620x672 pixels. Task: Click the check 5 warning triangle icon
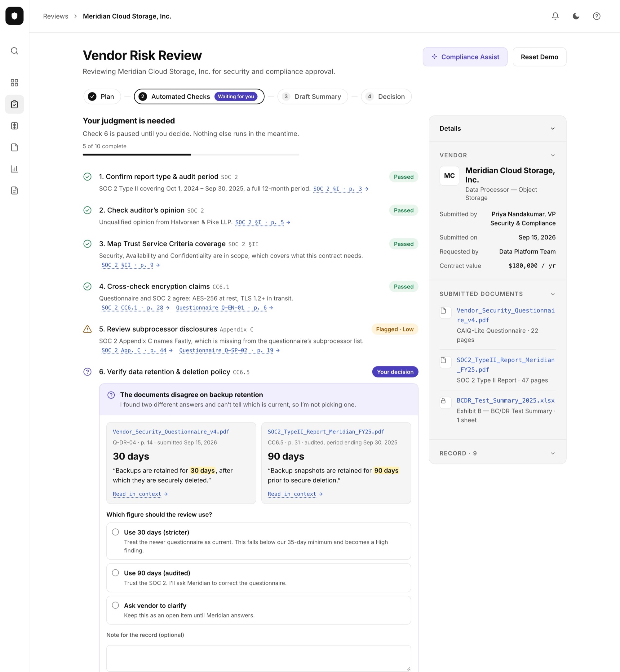(x=87, y=329)
